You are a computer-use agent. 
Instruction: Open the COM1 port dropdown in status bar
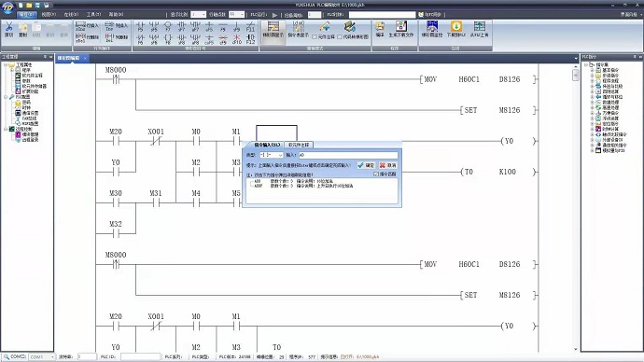coord(42,357)
